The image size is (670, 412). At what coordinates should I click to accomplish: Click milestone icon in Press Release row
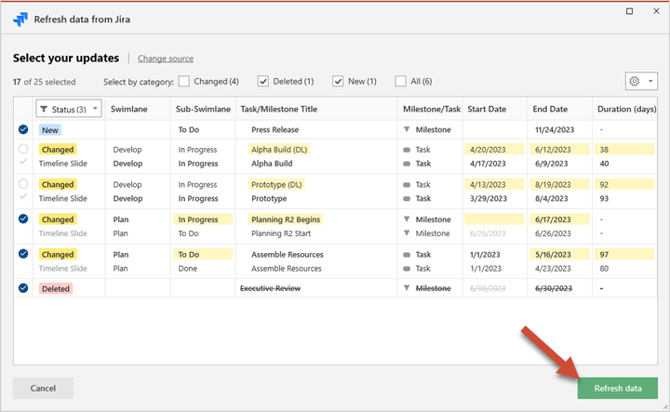[407, 129]
